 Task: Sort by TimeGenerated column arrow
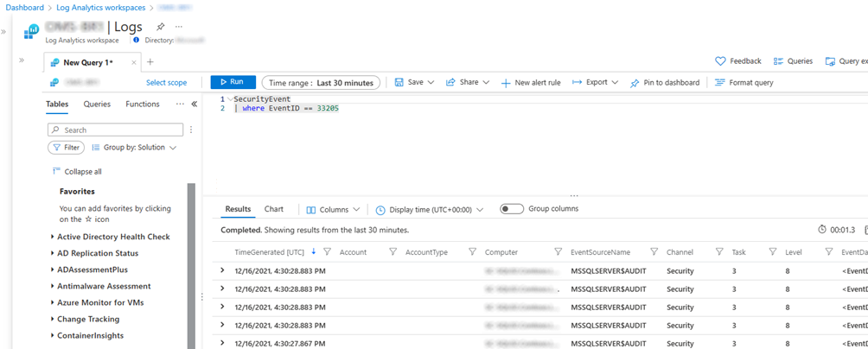313,251
